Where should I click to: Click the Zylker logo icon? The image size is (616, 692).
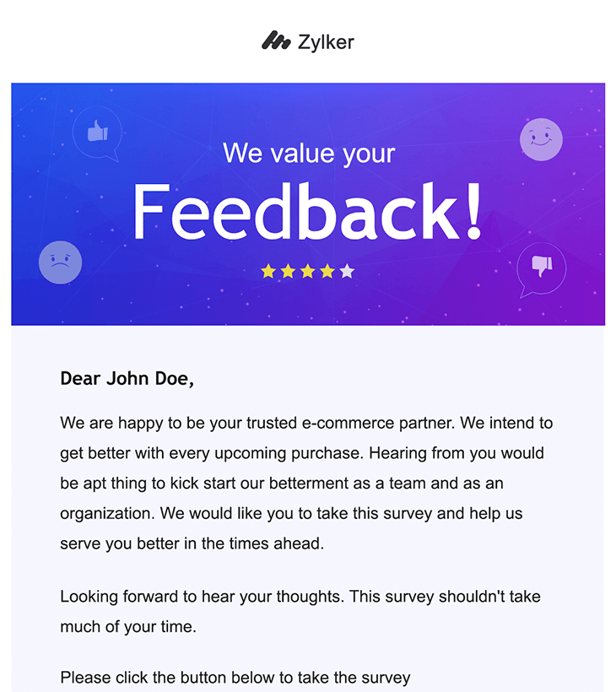(x=276, y=41)
